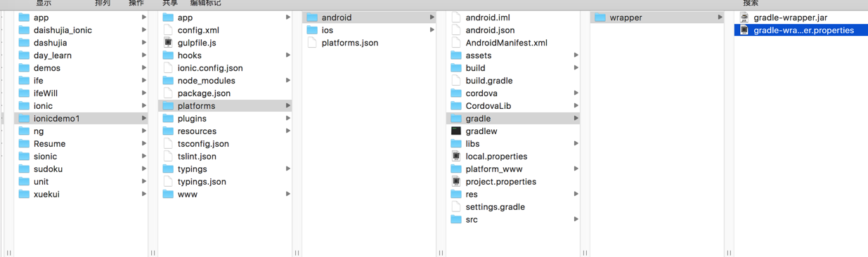Image resolution: width=868 pixels, height=257 pixels.
Task: Expand the assets folder arrow
Action: (576, 55)
